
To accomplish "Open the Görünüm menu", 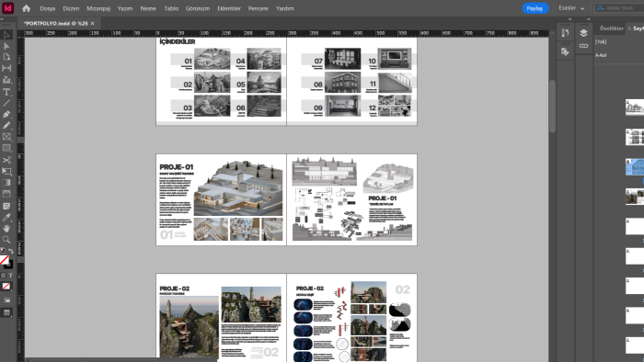I will coord(198,8).
